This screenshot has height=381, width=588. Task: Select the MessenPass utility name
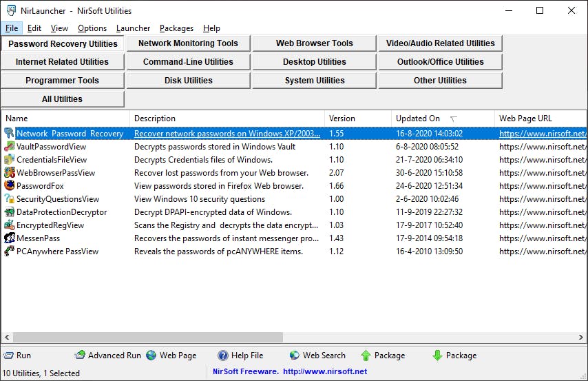(x=39, y=238)
